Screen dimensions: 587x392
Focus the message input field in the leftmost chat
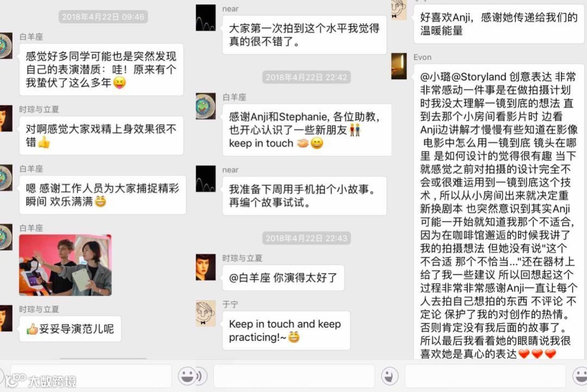click(91, 376)
